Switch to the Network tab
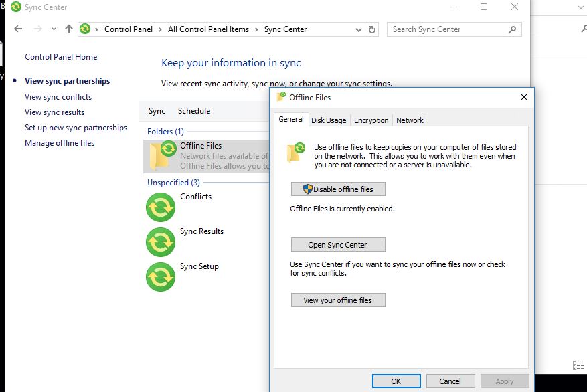This screenshot has width=587, height=392. click(x=410, y=120)
